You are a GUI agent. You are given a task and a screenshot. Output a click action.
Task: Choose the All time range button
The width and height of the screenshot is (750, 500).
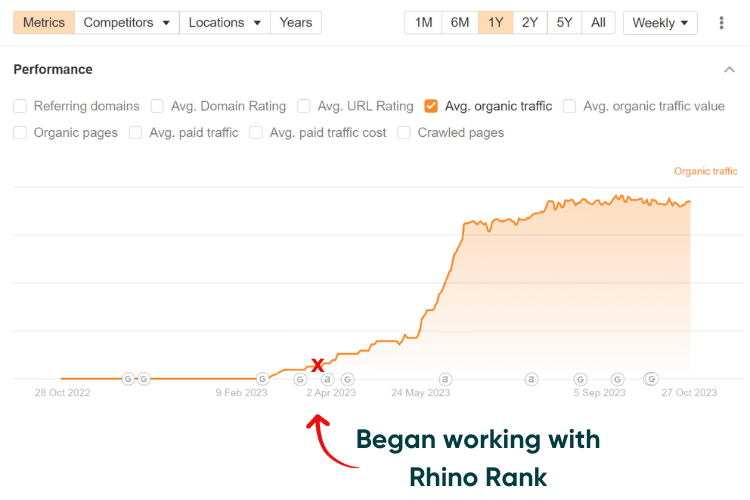tap(597, 22)
